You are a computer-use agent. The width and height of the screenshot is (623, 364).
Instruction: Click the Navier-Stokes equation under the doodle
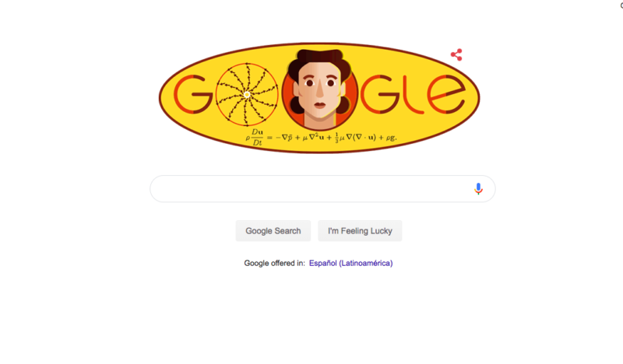(321, 138)
